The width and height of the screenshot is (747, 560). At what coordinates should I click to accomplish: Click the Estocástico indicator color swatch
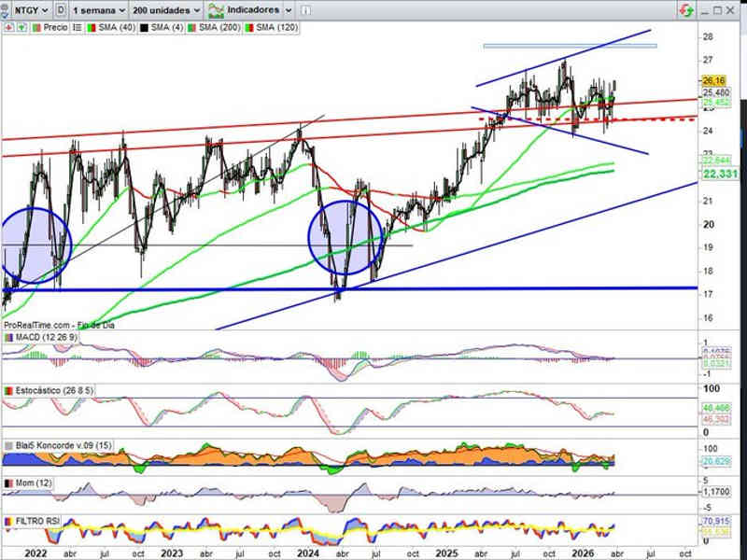click(8, 390)
